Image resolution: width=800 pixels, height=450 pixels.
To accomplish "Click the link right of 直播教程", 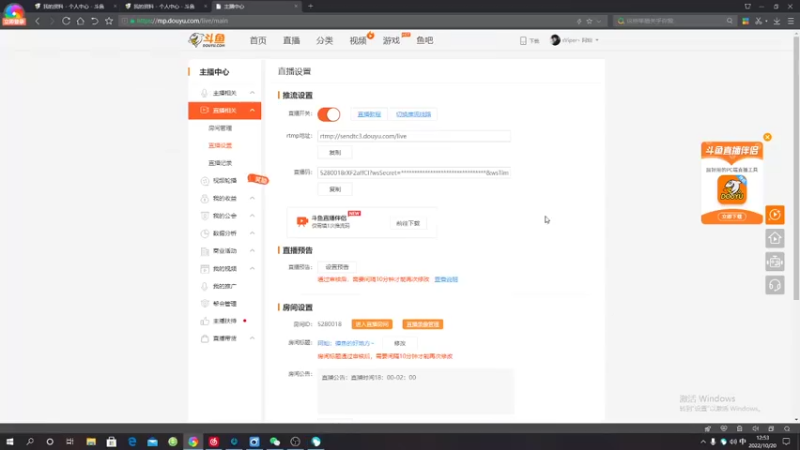I will [x=413, y=114].
